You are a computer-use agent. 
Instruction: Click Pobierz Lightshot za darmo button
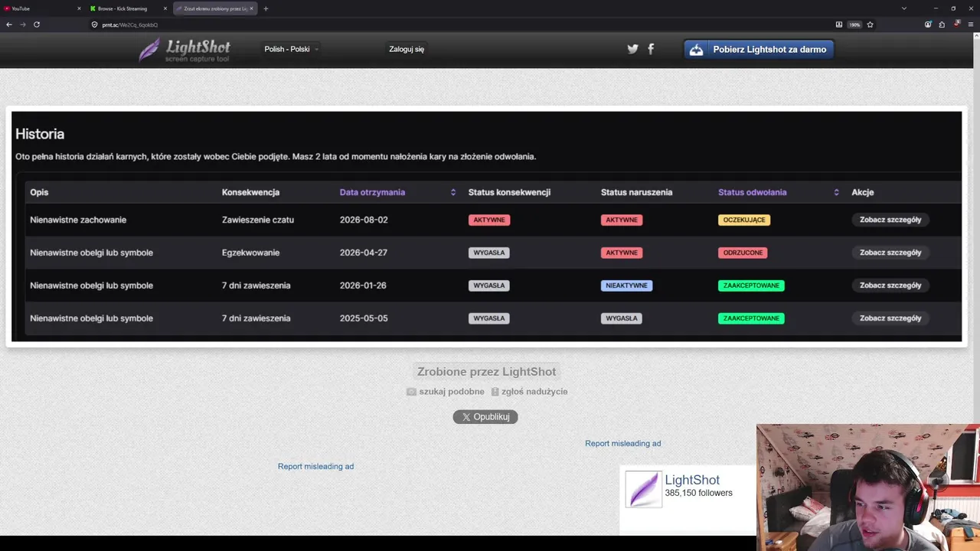[x=759, y=49]
